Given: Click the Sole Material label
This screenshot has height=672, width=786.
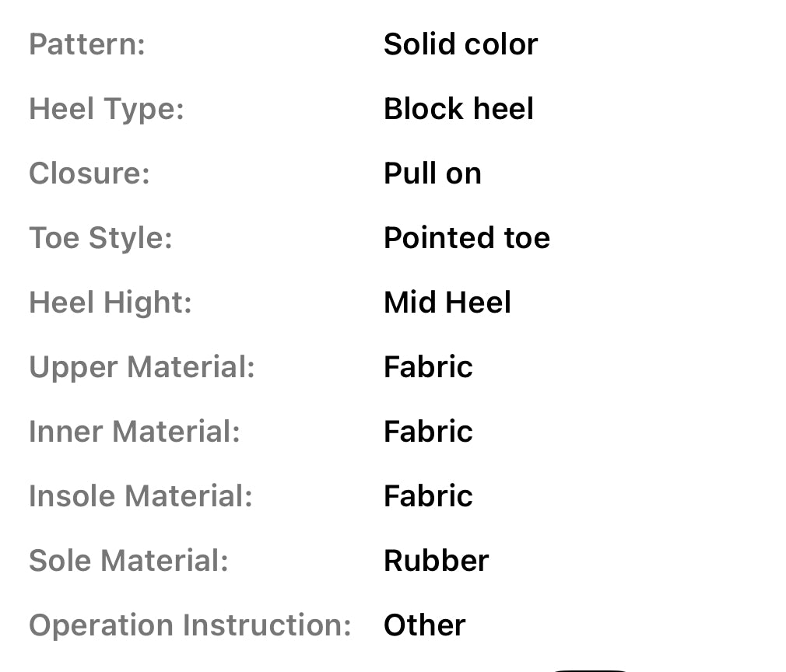Looking at the screenshot, I should pos(129,561).
